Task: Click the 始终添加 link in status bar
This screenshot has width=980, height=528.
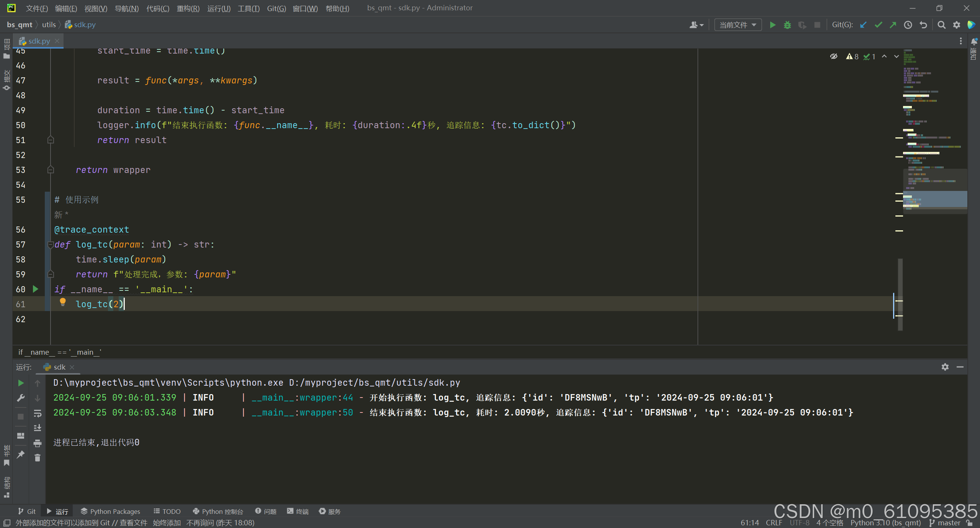Action: coord(167,523)
